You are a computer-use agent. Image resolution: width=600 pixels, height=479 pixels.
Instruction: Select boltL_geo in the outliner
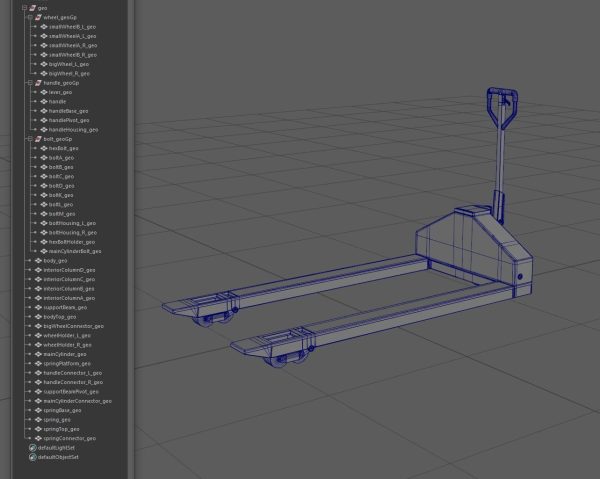click(61, 204)
